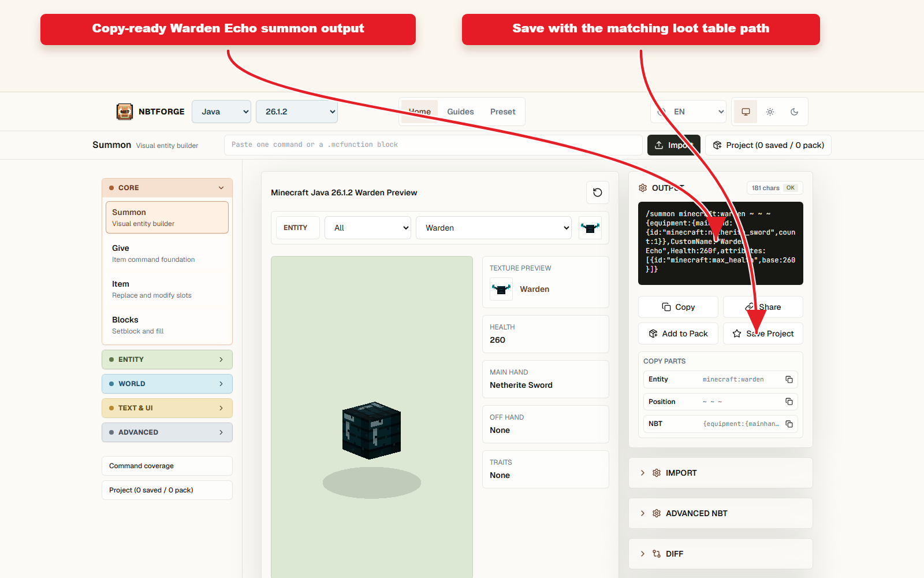Open the Java edition dropdown
This screenshot has width=924, height=578.
click(221, 112)
